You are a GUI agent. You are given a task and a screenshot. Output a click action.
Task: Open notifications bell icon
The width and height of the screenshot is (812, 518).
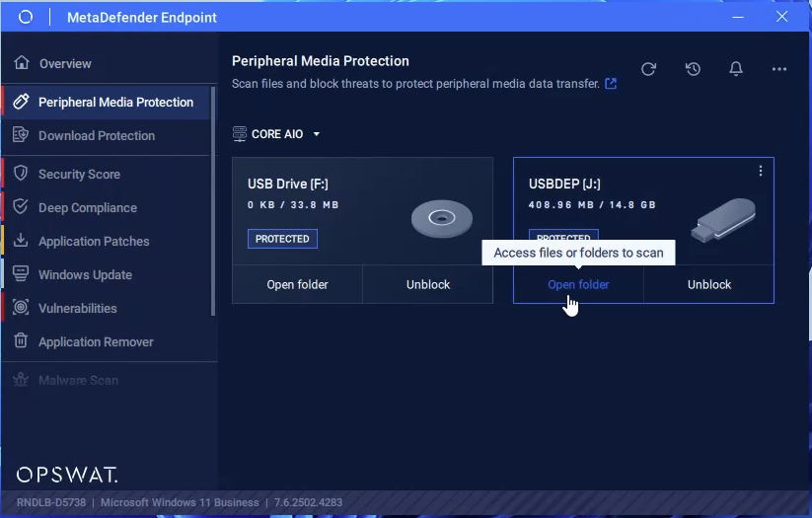[736, 69]
